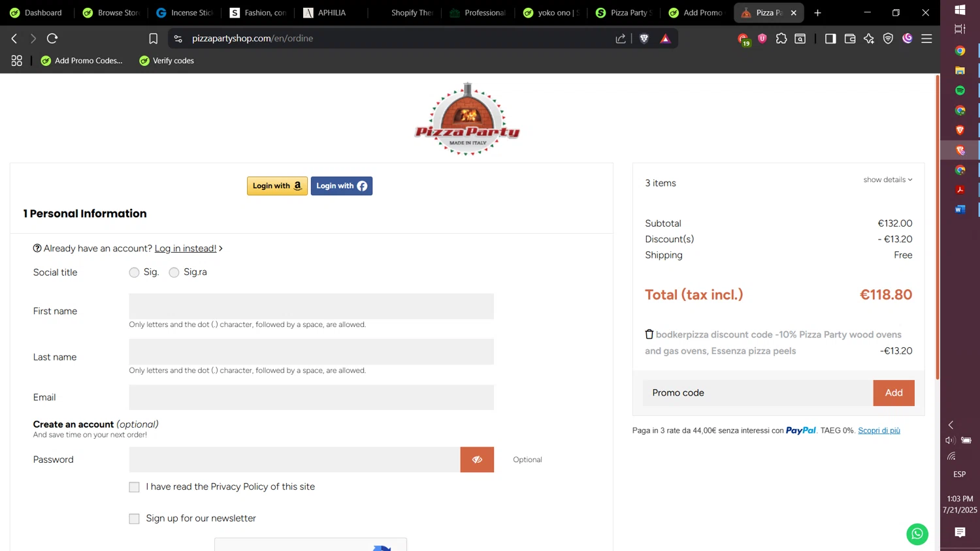
Task: Bookmark this page icon
Action: coord(154,39)
